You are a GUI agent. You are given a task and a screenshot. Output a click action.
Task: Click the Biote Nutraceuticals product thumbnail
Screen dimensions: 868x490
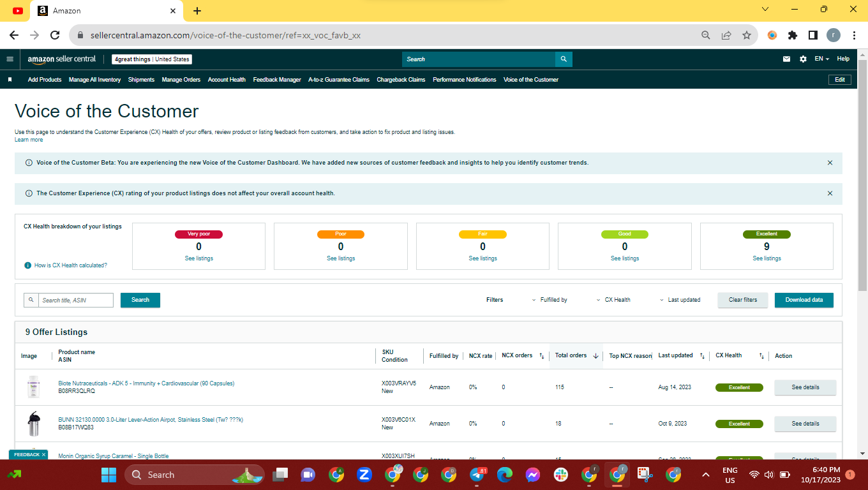(x=33, y=387)
